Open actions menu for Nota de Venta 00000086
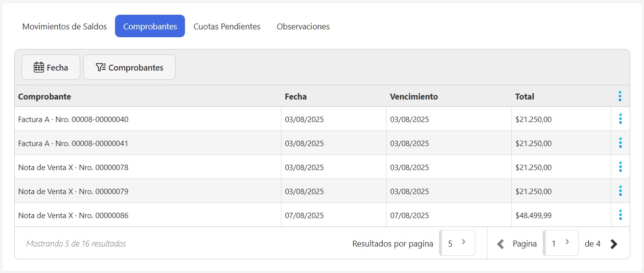 [x=620, y=215]
